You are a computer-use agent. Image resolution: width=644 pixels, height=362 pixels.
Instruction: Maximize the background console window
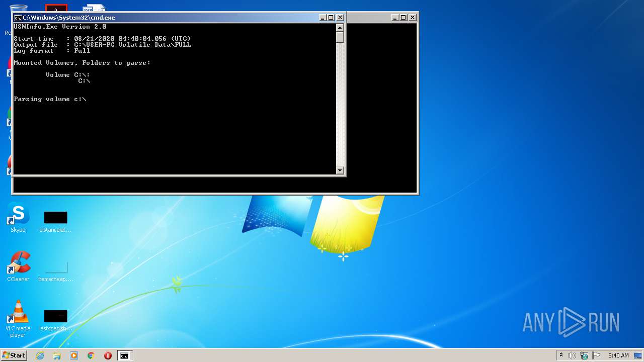point(404,18)
